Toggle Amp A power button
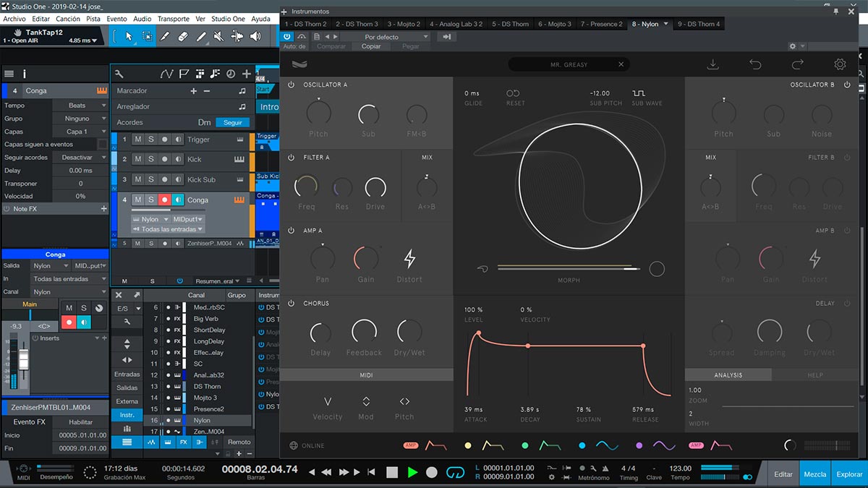868x488 pixels. pos(292,230)
